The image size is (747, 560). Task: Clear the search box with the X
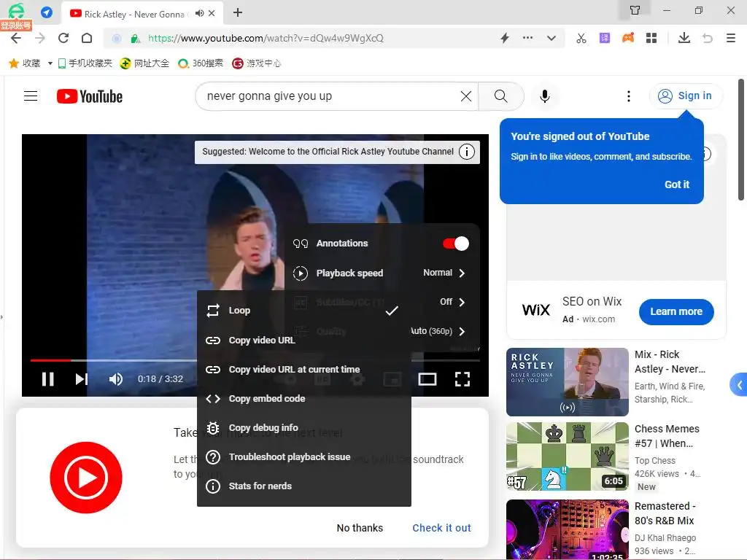(x=466, y=96)
